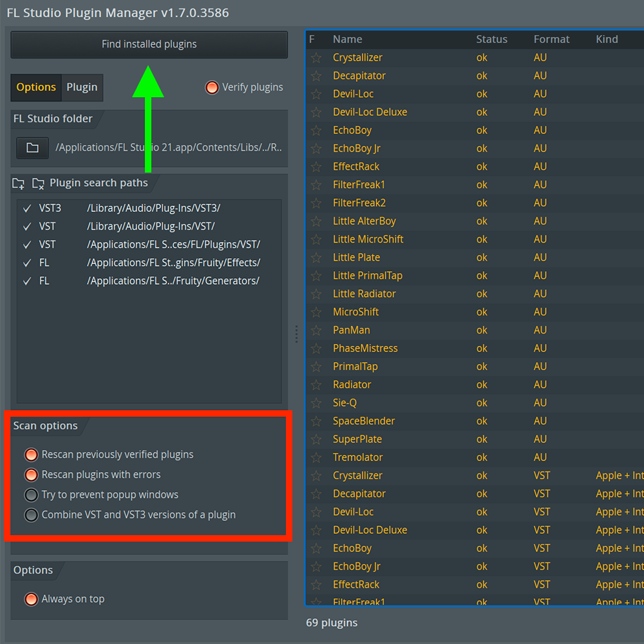
Task: Sort plugin list by Status column
Action: pyautogui.click(x=491, y=39)
